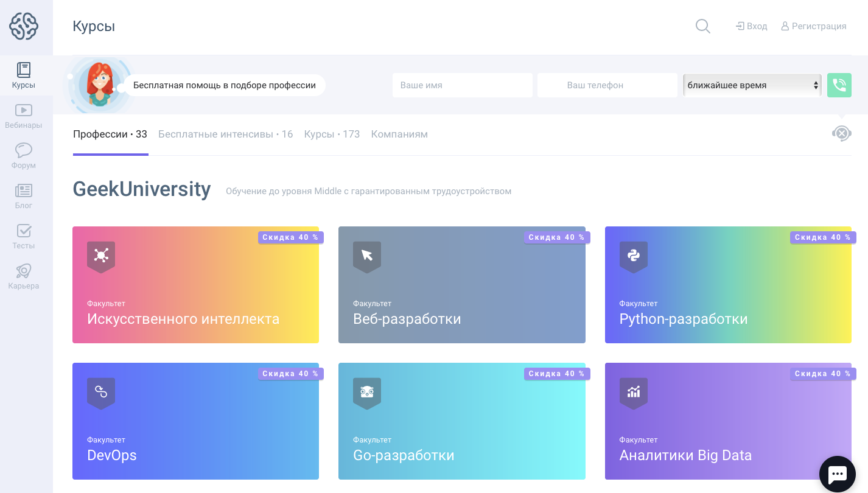Open the Python-разработки faculty card
Image resolution: width=868 pixels, height=493 pixels.
[728, 285]
